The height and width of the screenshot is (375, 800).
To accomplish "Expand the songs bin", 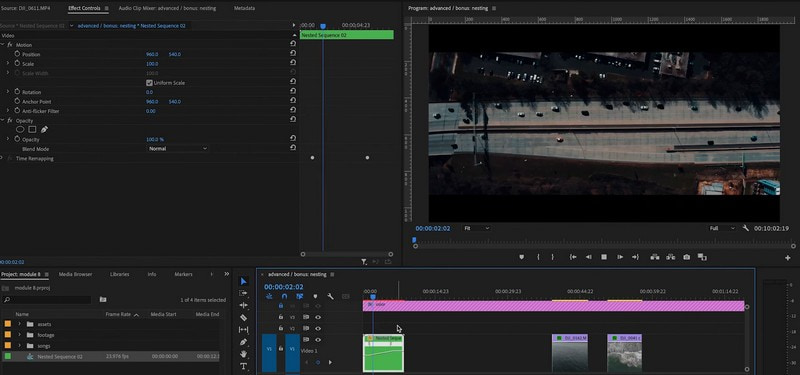I will 19,346.
